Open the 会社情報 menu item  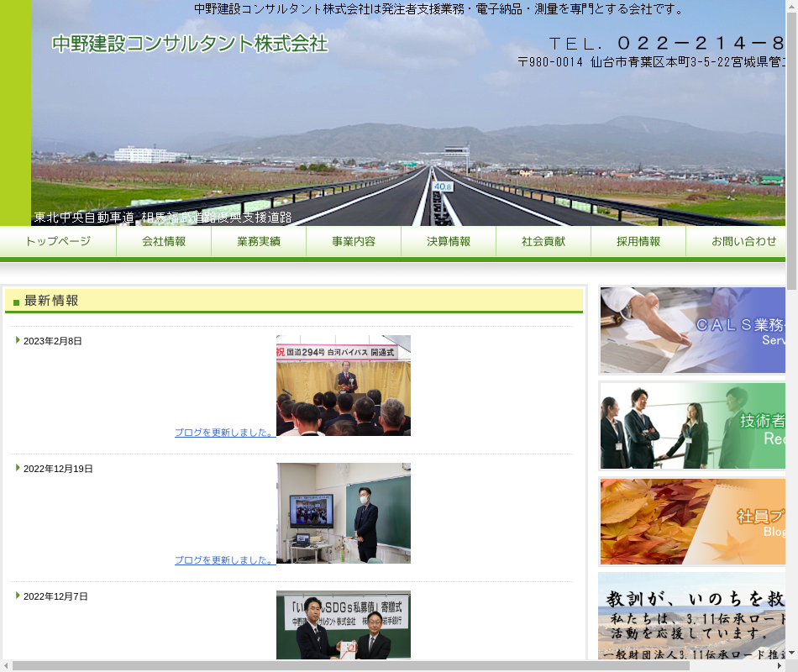pos(164,241)
